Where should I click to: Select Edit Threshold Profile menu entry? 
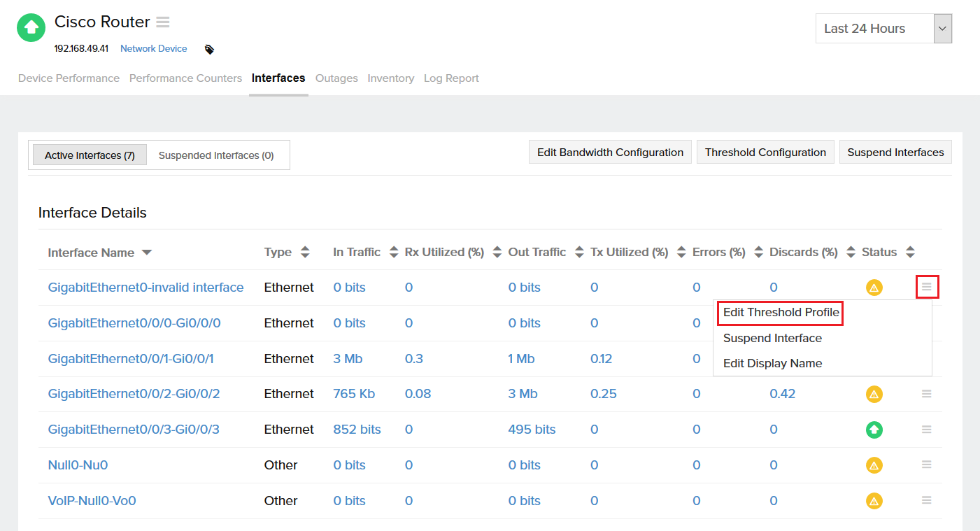point(779,313)
